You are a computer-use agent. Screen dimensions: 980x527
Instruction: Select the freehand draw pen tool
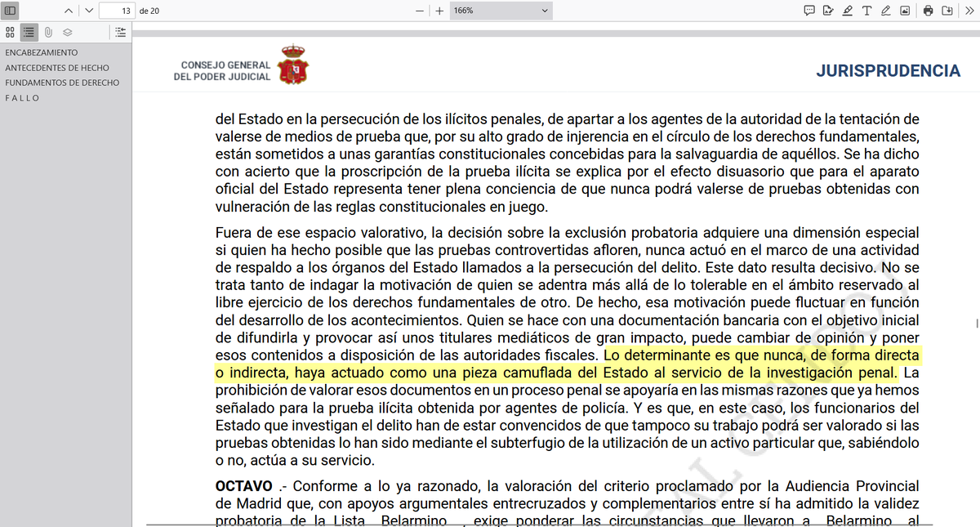pyautogui.click(x=885, y=11)
